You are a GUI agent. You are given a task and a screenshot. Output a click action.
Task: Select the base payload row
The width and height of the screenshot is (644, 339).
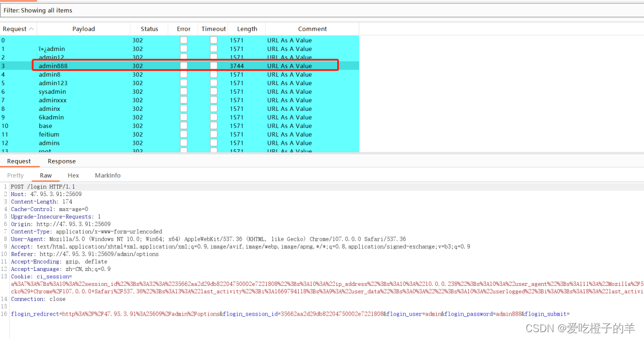180,126
